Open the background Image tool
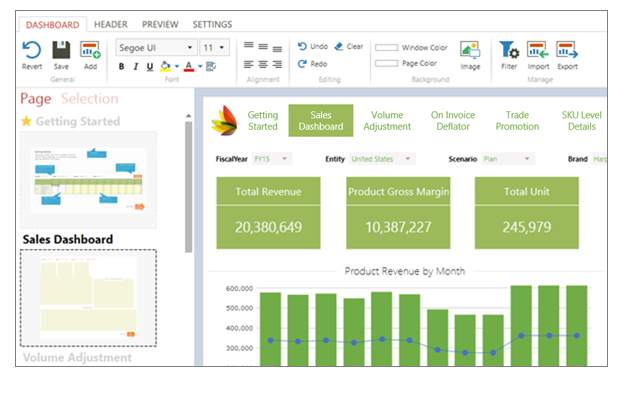 pos(470,55)
